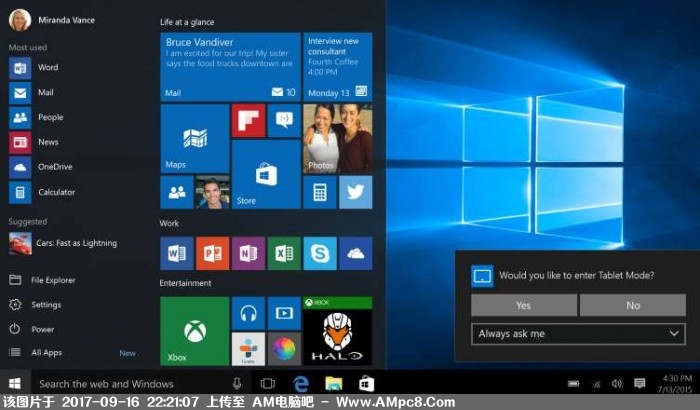Open the colorful circle tile

click(x=284, y=349)
